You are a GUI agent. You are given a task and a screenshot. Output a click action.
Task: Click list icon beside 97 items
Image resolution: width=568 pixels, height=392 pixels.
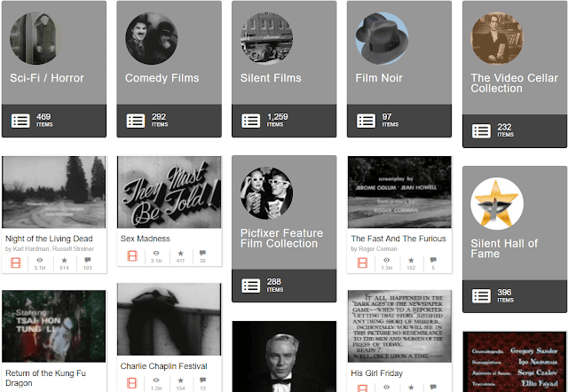366,121
